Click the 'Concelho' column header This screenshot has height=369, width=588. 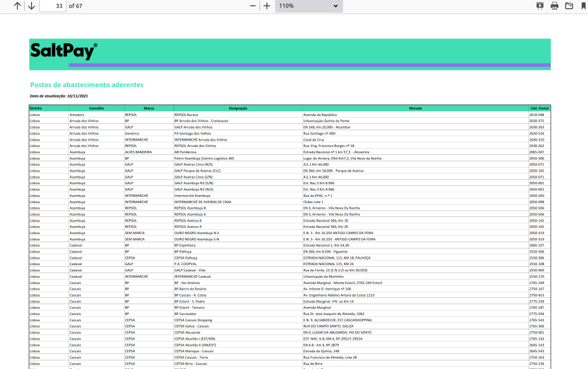point(96,108)
